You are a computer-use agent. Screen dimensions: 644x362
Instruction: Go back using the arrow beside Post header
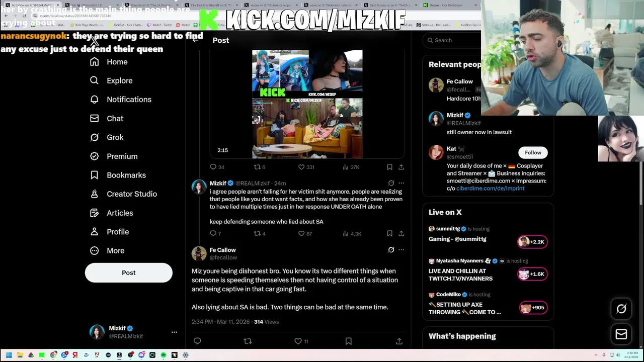pyautogui.click(x=196, y=40)
